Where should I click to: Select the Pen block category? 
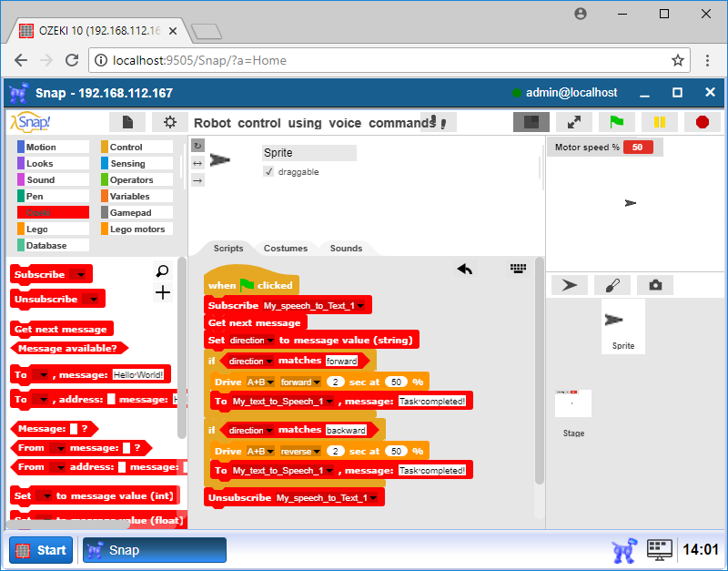tap(53, 196)
